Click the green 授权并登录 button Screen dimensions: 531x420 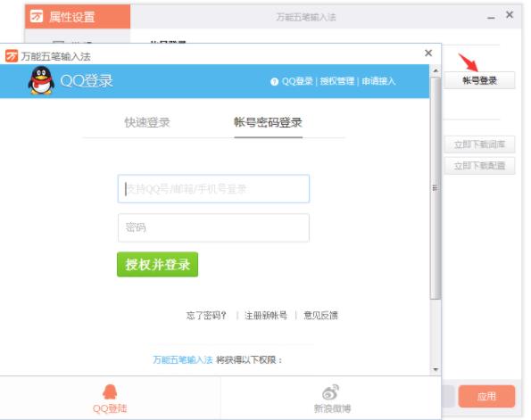157,264
